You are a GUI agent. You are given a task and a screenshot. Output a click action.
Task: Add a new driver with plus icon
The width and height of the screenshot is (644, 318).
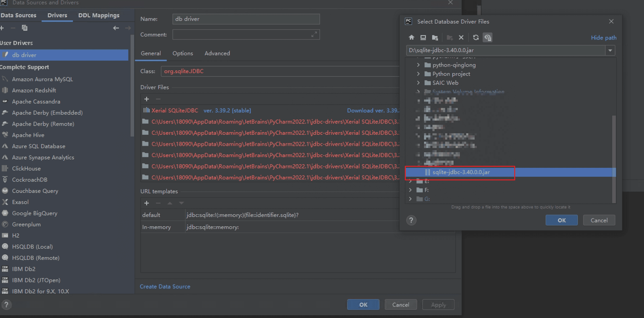(2, 28)
